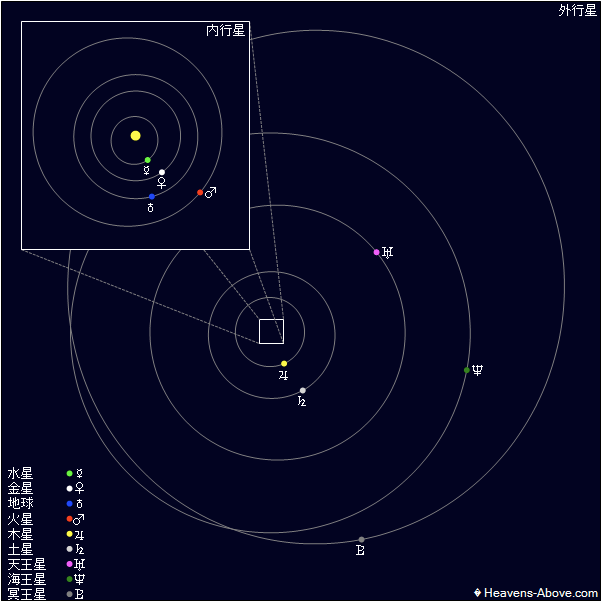
Task: Click the green Mercury dot in the inset
Action: 148,160
